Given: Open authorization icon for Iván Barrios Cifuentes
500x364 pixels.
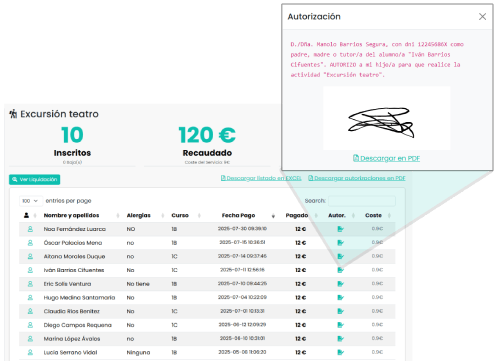Looking at the screenshot, I should tap(340, 270).
